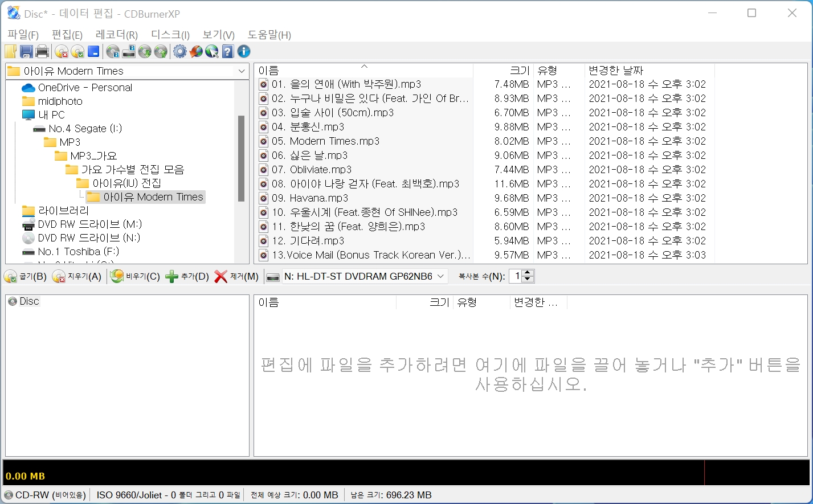Click the copies number input field
The height and width of the screenshot is (504, 813).
516,276
